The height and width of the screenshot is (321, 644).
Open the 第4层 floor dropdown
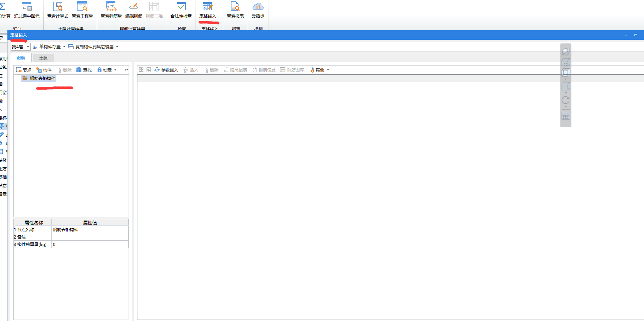20,47
